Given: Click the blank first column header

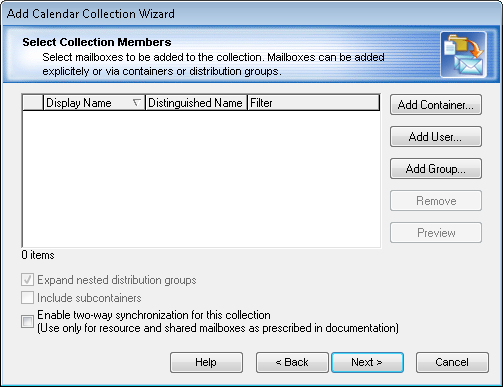Looking at the screenshot, I should [x=33, y=103].
